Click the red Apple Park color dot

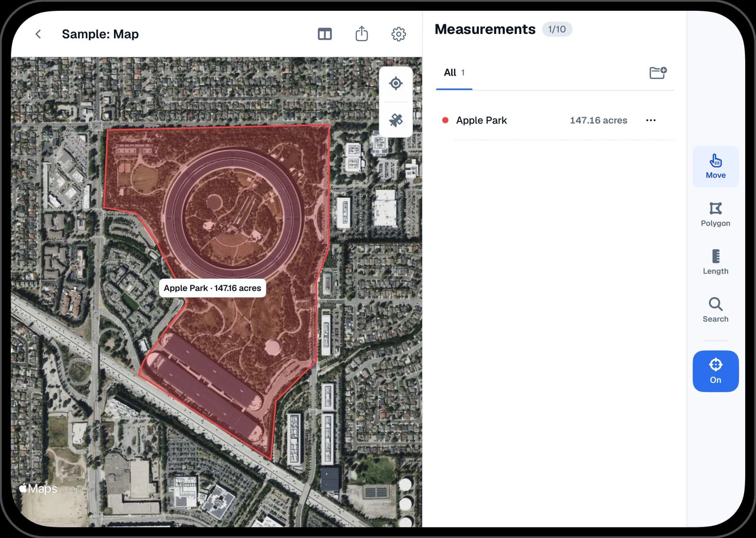click(445, 120)
